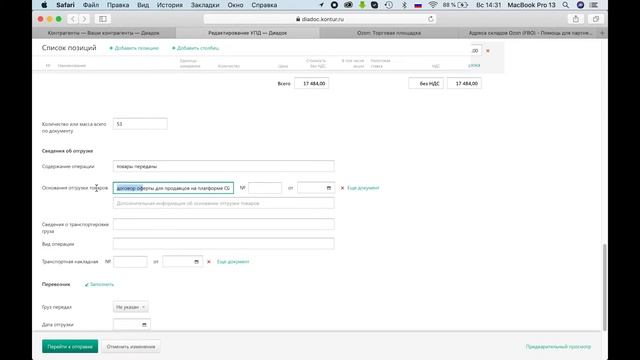Click Отменить изменения button

(x=131, y=347)
